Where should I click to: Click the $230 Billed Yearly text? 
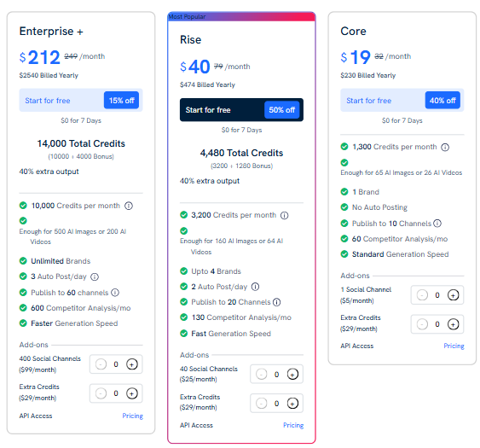368,75
